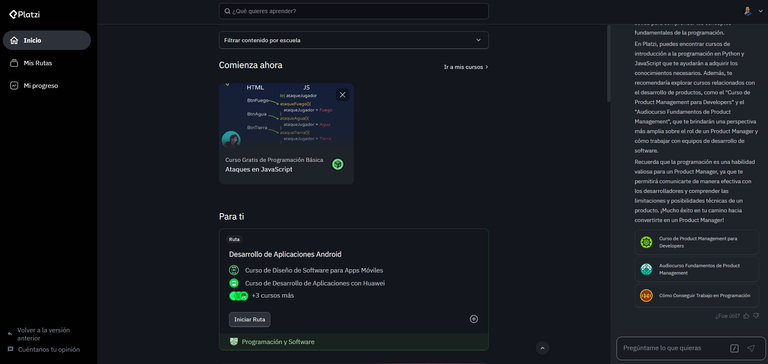Select Inicio in the sidebar
This screenshot has height=364, width=768.
[47, 40]
